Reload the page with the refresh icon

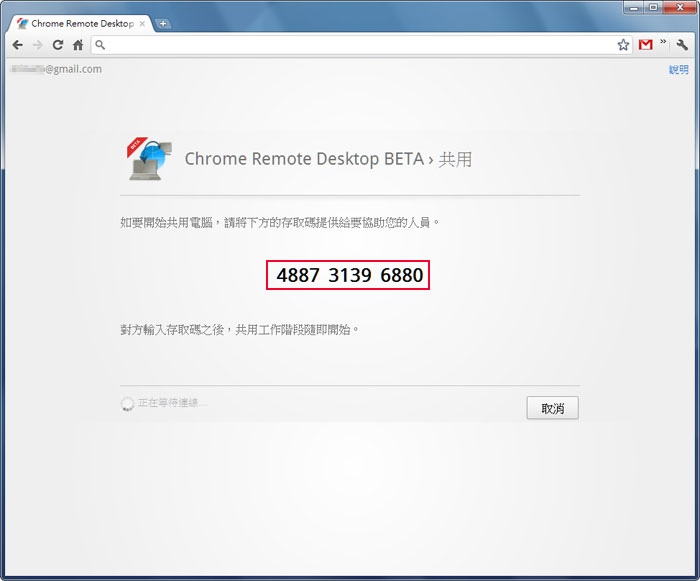click(58, 45)
